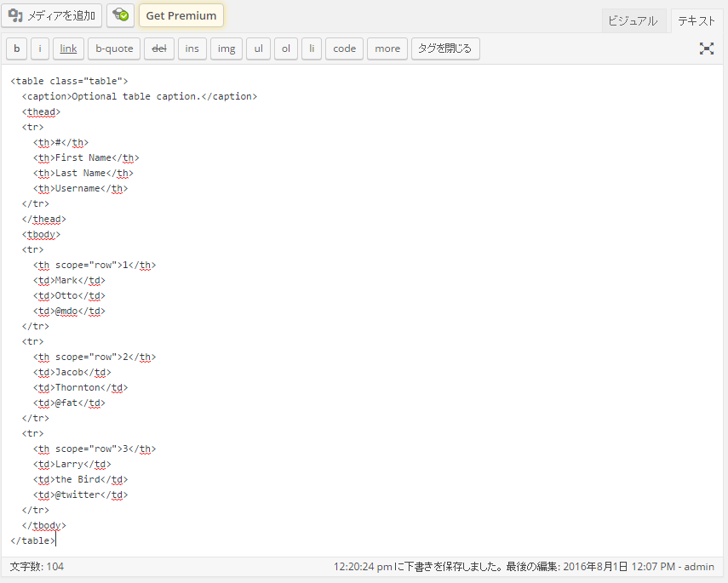
Task: Insert unordered list with ul button
Action: click(259, 49)
